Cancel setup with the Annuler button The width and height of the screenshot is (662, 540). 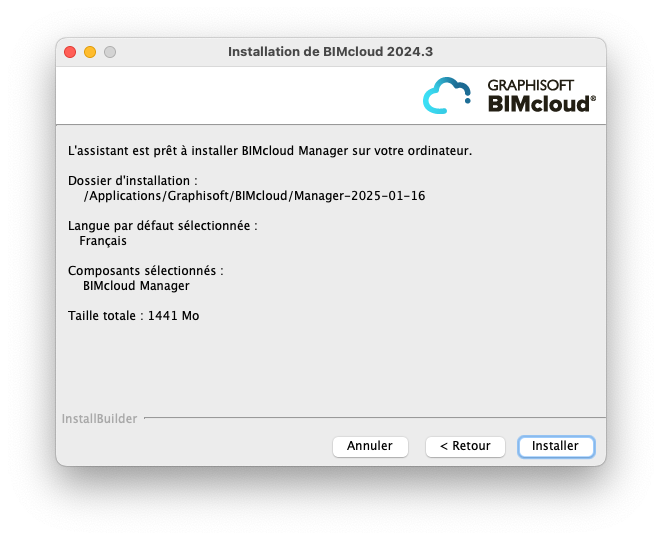click(x=370, y=446)
